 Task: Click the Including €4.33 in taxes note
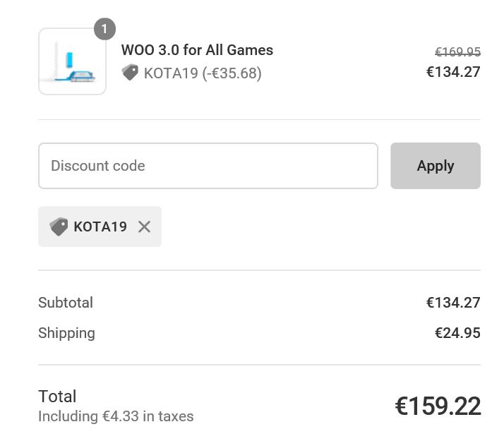116,416
